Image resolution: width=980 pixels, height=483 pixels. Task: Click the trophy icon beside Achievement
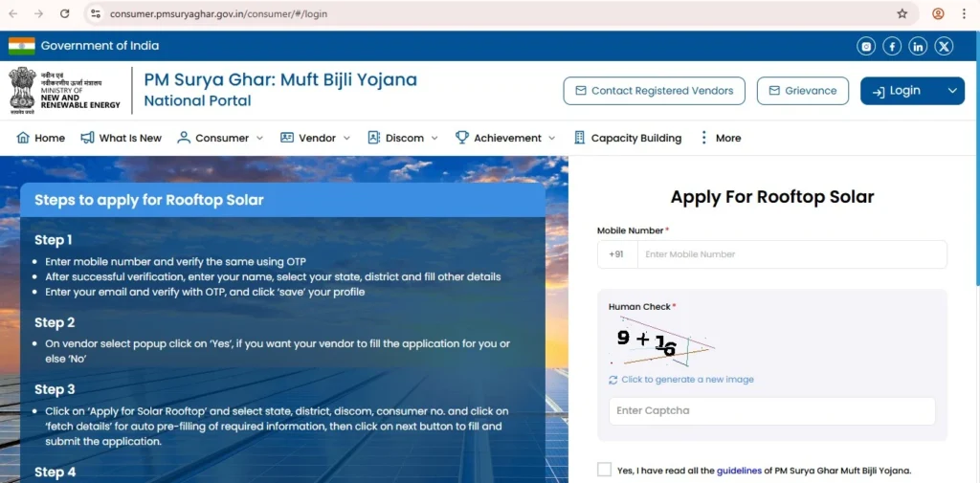click(462, 138)
